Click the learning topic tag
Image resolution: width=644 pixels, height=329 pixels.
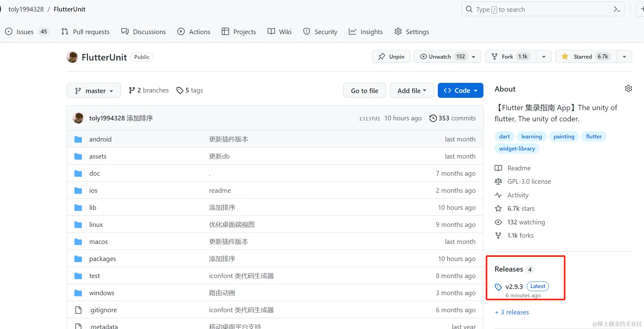pyautogui.click(x=531, y=137)
